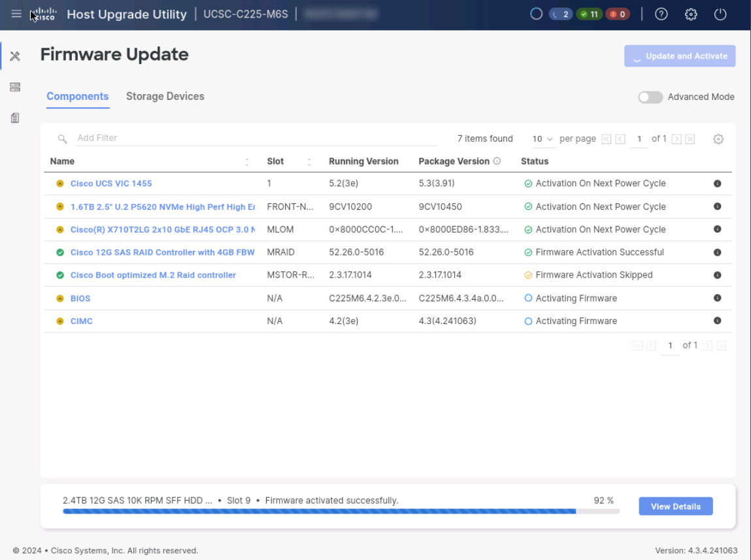
Task: Click the blue circle in-progress status icon
Action: click(536, 14)
